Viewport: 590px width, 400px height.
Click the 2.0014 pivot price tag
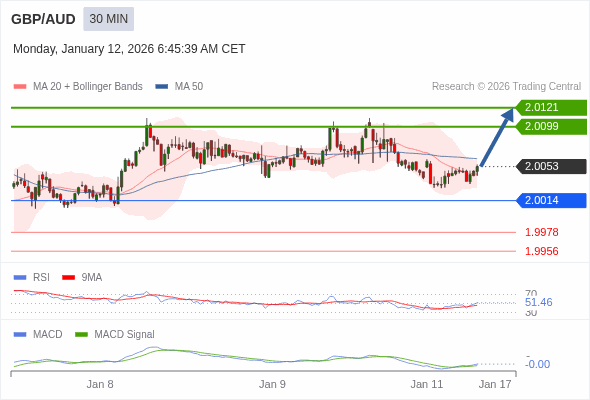pos(551,200)
